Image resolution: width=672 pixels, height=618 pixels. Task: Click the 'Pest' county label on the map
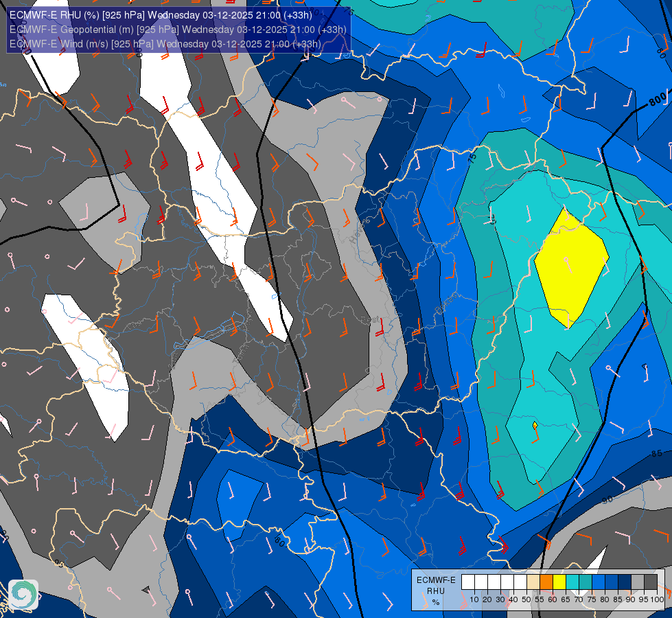(369, 320)
